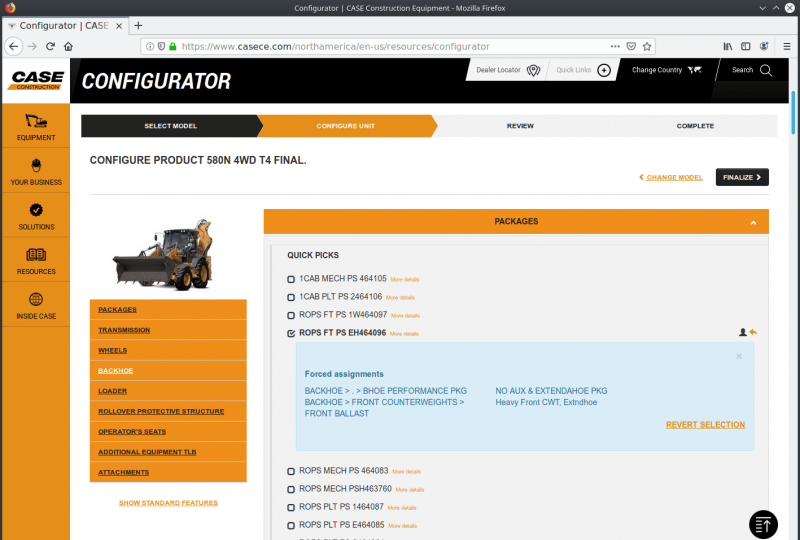Go to the Review step
800x540 pixels.
(x=520, y=126)
